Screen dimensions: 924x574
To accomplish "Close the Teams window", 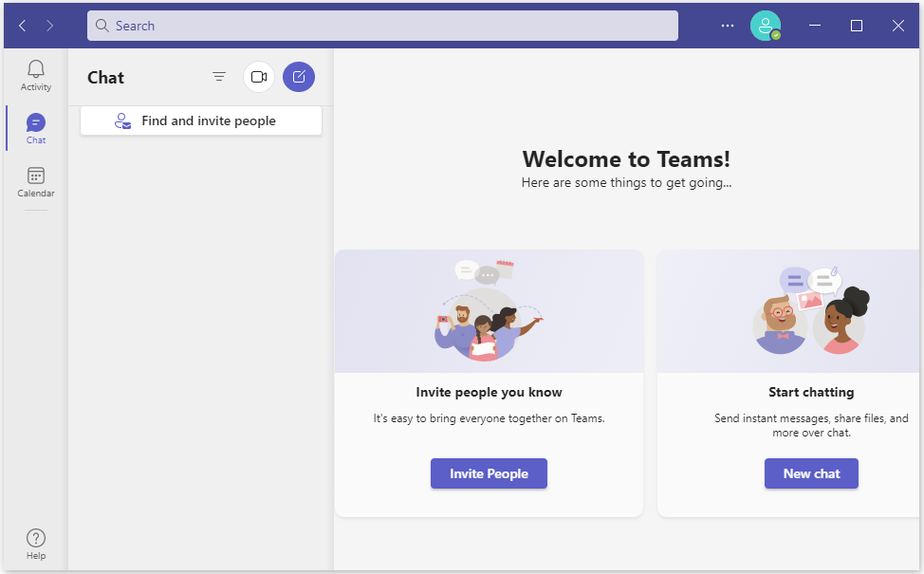I will pos(898,26).
